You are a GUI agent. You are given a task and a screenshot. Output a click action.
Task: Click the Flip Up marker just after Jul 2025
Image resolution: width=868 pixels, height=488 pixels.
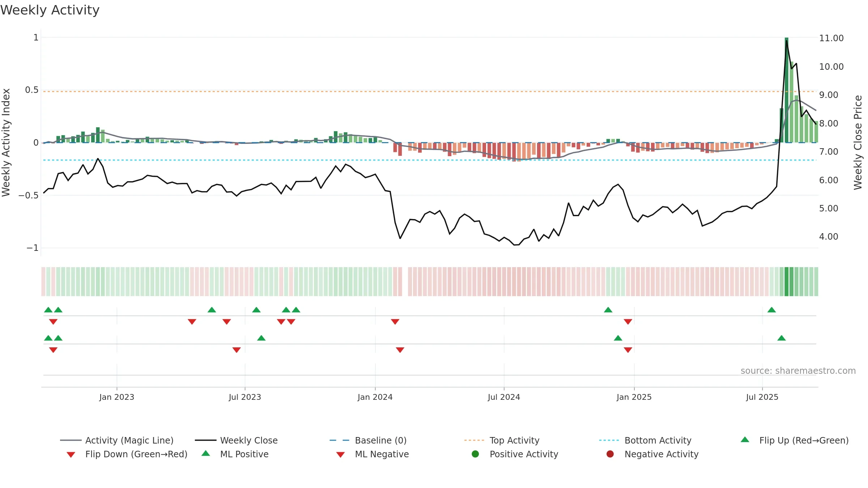(771, 310)
